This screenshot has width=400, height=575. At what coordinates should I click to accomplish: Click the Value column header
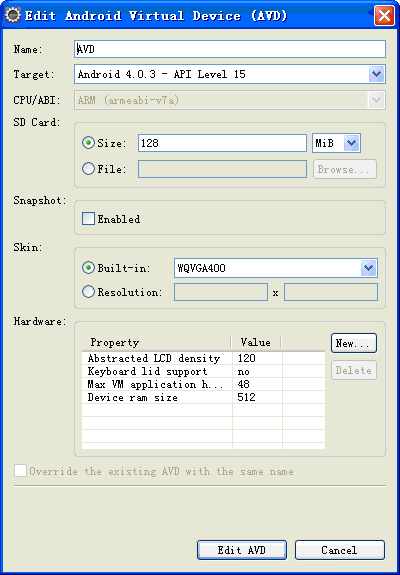(x=256, y=342)
